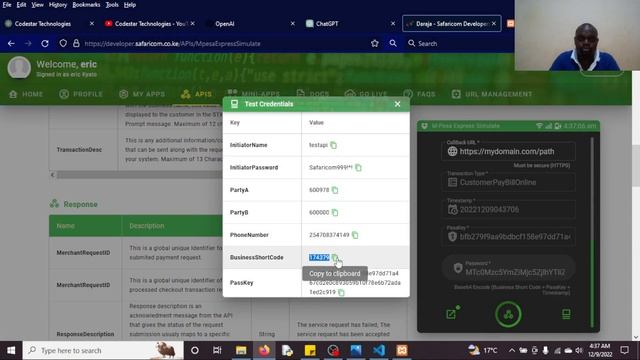
Task: Click the simulator external link icon
Action: click(x=451, y=313)
